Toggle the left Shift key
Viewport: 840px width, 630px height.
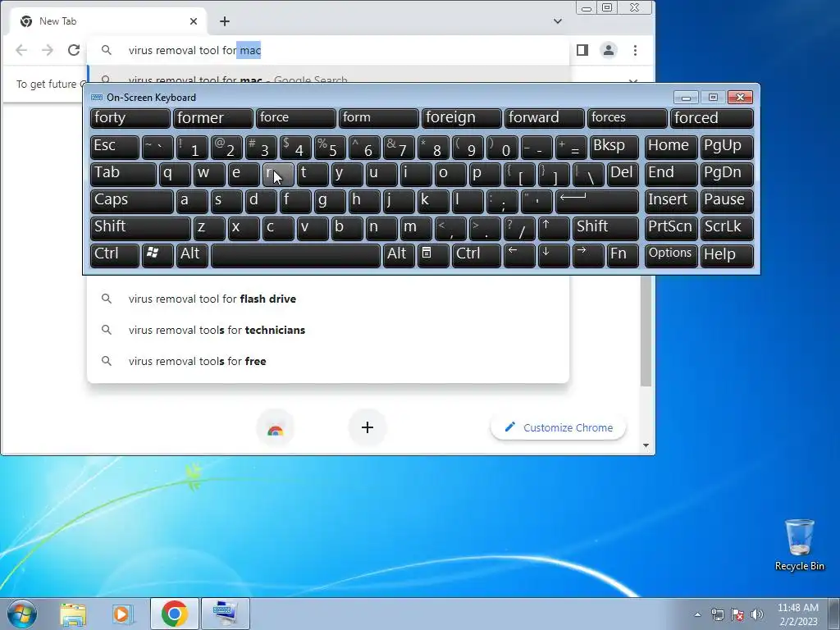(x=140, y=228)
